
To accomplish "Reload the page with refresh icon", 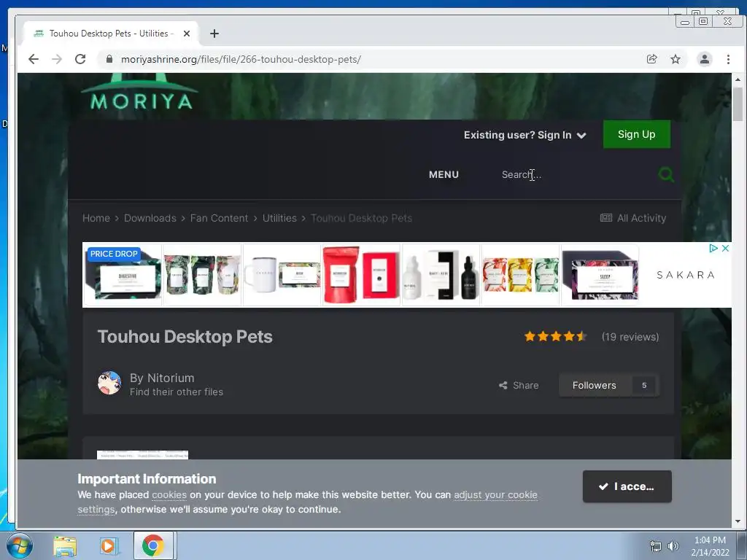I will click(x=80, y=59).
